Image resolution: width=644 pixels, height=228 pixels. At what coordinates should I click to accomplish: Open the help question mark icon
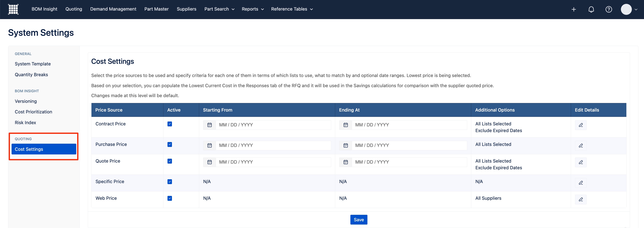609,9
